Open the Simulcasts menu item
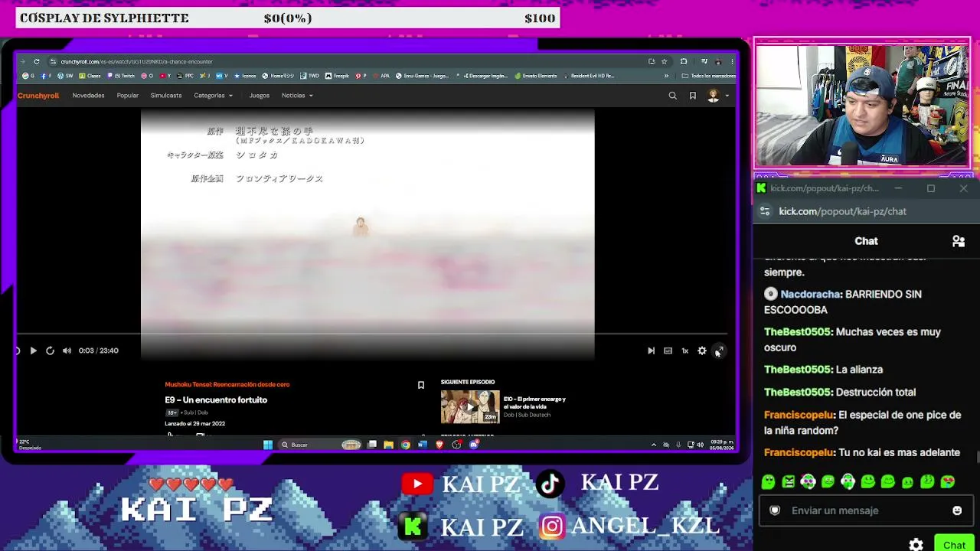This screenshot has height=551, width=980. (x=166, y=96)
